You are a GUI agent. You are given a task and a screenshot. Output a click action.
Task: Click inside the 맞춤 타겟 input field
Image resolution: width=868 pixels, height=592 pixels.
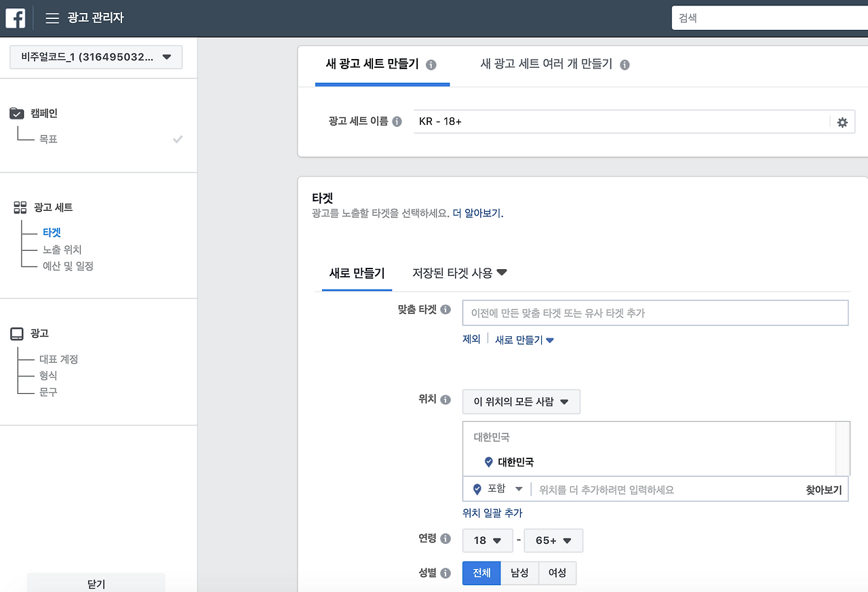tap(654, 313)
